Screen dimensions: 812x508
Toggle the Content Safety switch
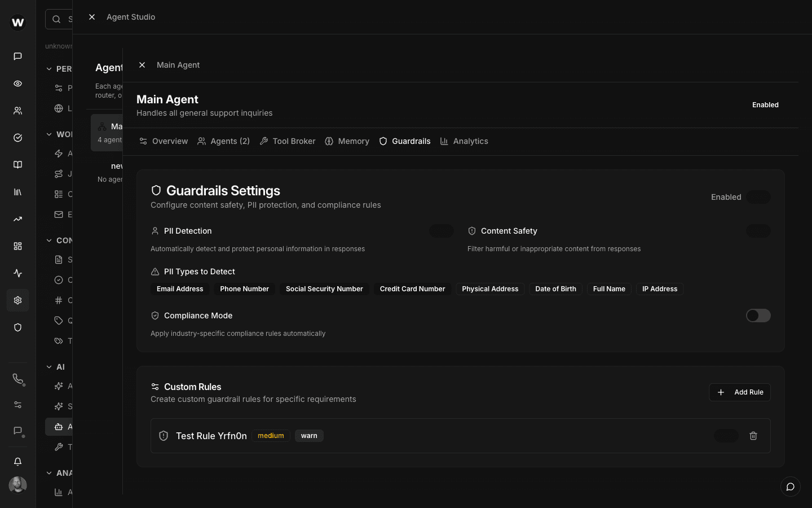(758, 231)
